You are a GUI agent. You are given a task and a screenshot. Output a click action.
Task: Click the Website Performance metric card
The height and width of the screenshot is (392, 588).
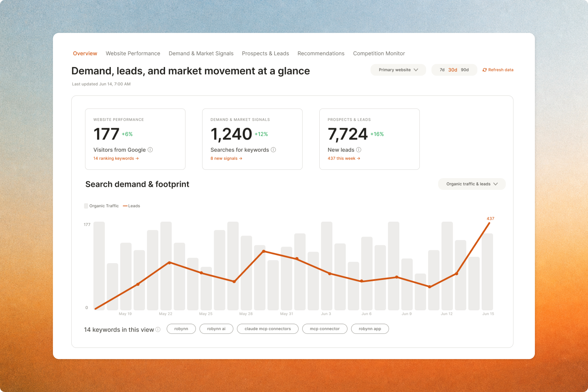click(x=135, y=139)
